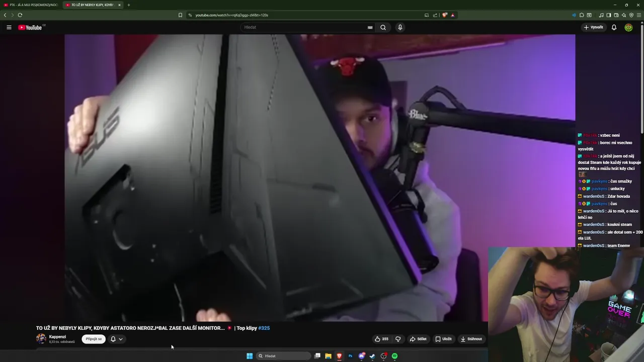Save the video with Uložit
Image resolution: width=644 pixels, height=362 pixels.
point(443,339)
